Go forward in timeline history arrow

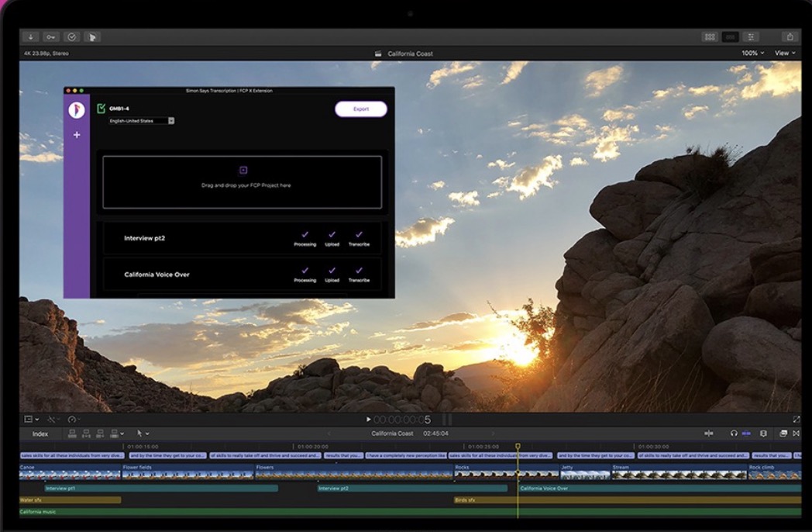pyautogui.click(x=493, y=434)
